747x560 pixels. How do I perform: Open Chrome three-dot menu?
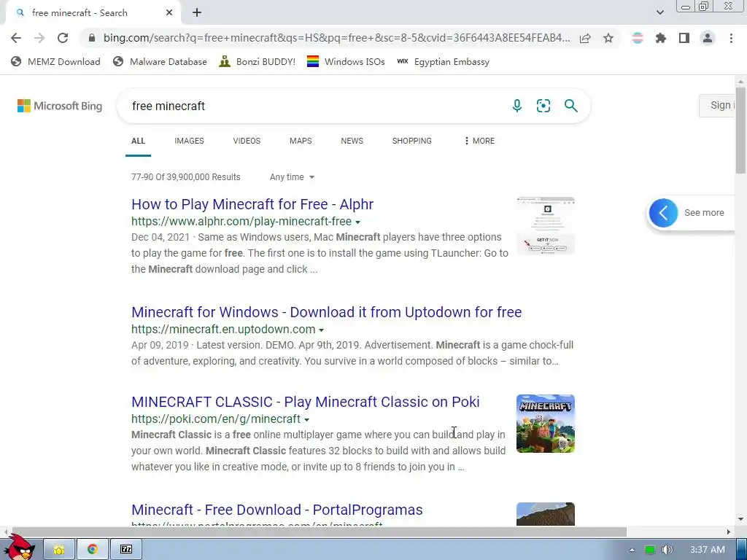tap(731, 38)
